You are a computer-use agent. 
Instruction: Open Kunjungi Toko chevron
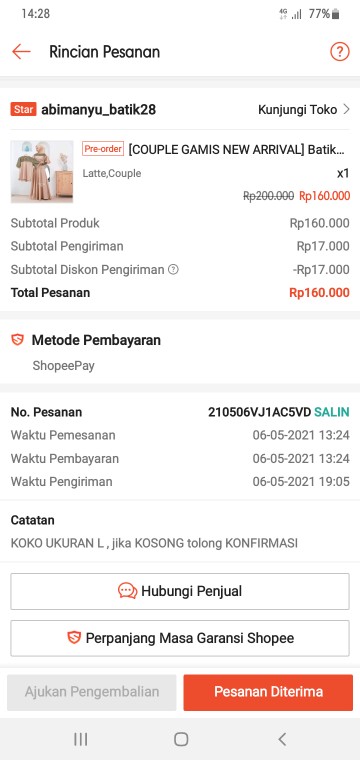click(346, 110)
